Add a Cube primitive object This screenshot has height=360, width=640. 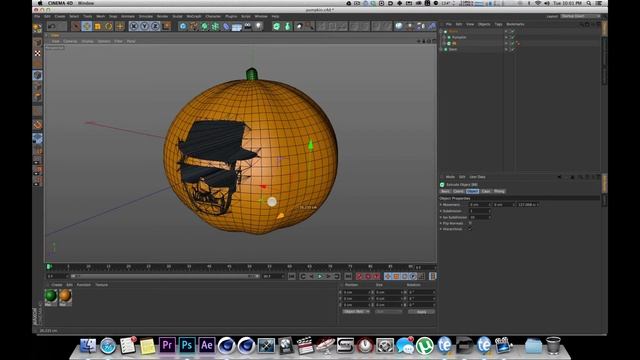(x=183, y=26)
